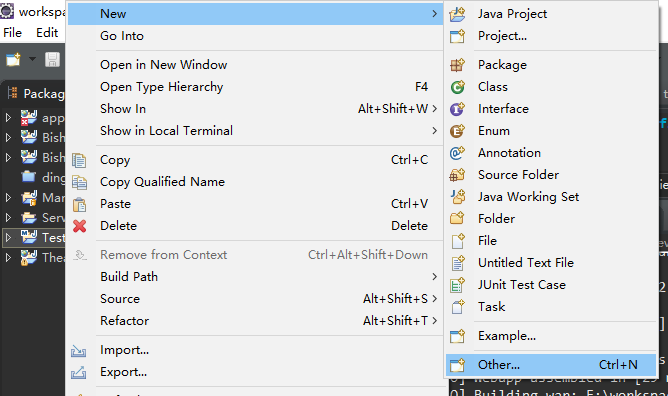Click the Package icon in the New submenu
Viewport: 668px width, 396px height.
point(458,65)
